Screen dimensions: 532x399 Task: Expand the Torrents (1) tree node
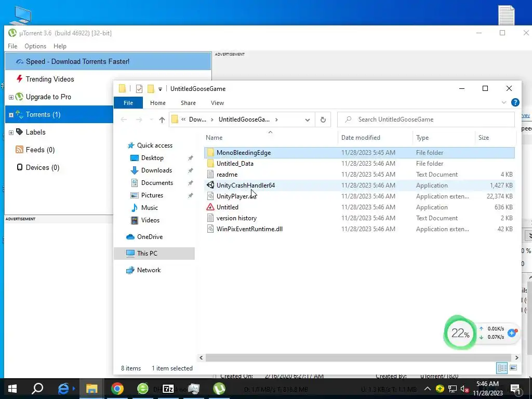pyautogui.click(x=11, y=115)
